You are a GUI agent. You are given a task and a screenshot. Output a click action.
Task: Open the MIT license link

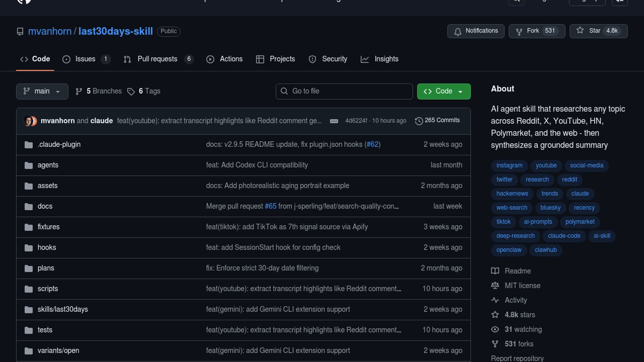tap(522, 286)
